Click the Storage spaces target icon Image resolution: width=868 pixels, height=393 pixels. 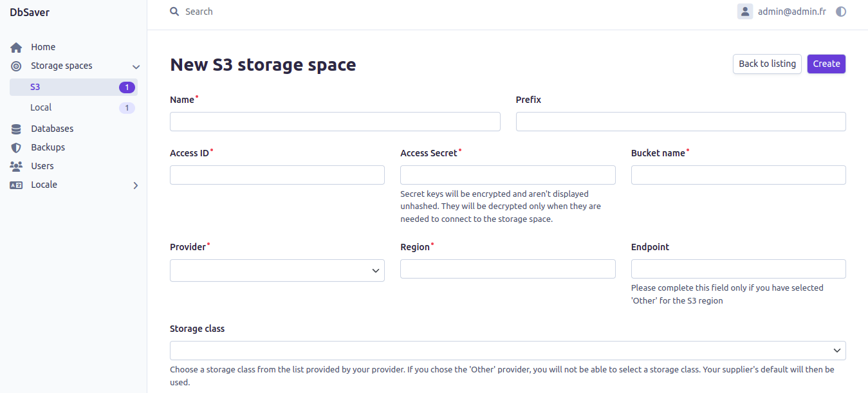pos(16,66)
